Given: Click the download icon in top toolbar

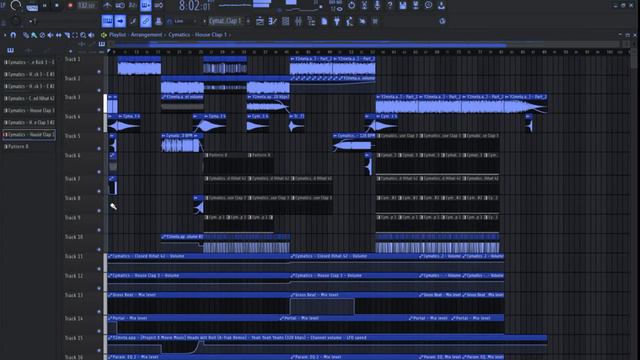Looking at the screenshot, I should 441,5.
